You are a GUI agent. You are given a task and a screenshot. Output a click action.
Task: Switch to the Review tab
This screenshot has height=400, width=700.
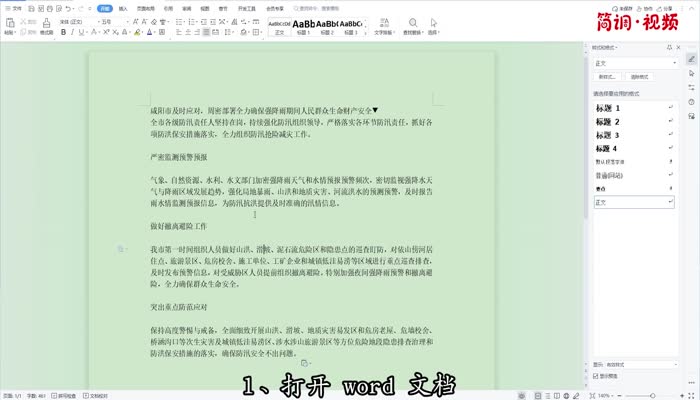tap(187, 8)
